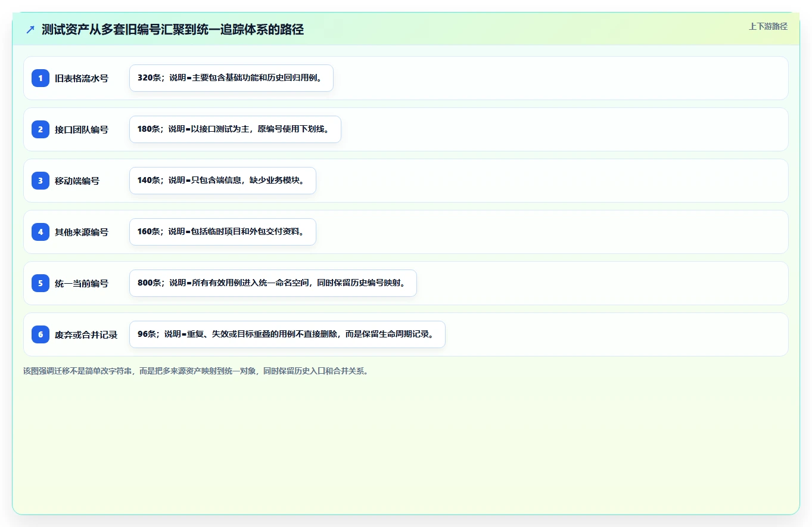
Task: Click the 移动端编号 label
Action: tap(77, 181)
